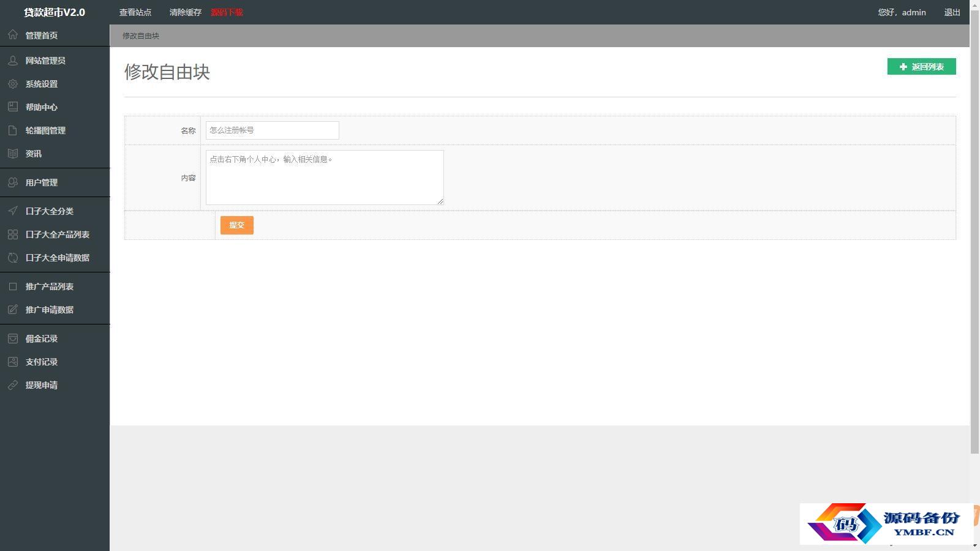The image size is (980, 551).
Task: Click the edit icon beside 推广申请数据
Action: pyautogui.click(x=13, y=310)
